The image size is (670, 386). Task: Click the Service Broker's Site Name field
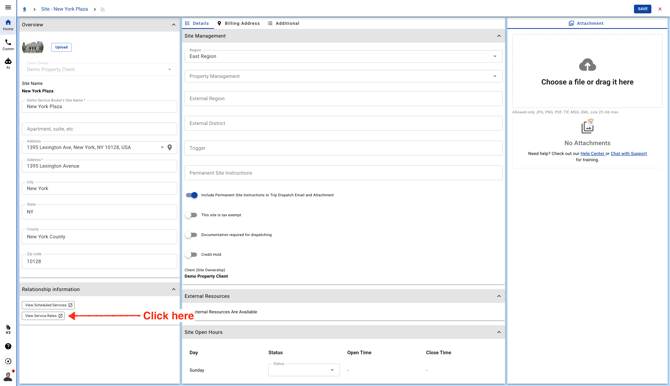coord(99,106)
